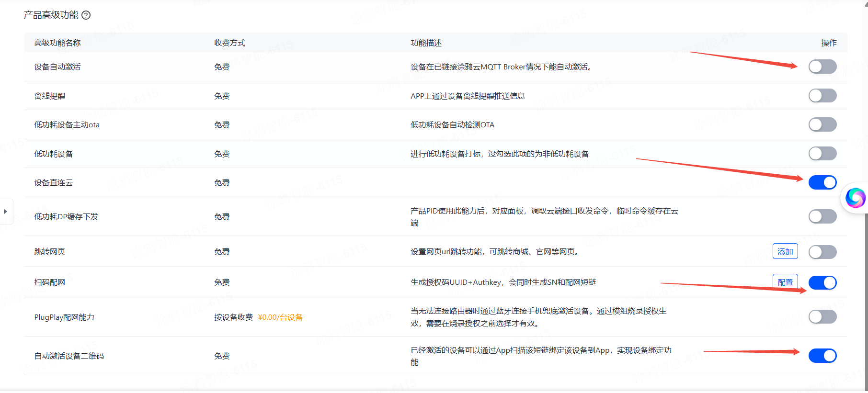Enable the 设备自动激活 toggle
This screenshot has height=393, width=868.
(x=822, y=67)
